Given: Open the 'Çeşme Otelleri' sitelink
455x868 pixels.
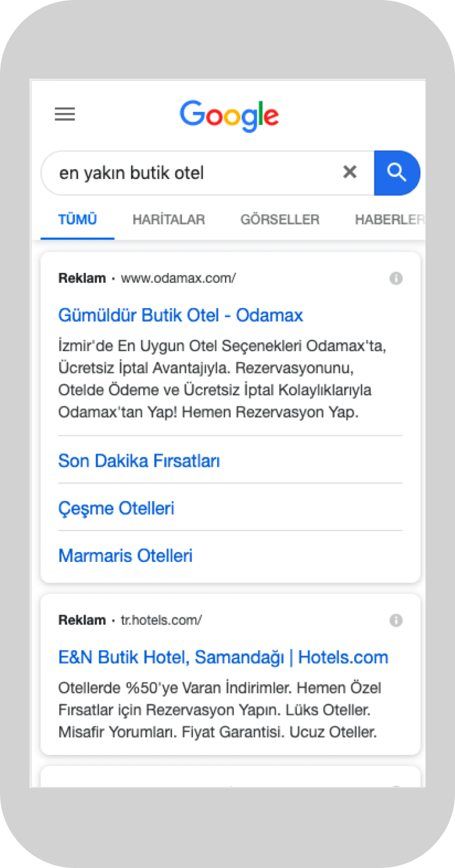Looking at the screenshot, I should tap(116, 508).
